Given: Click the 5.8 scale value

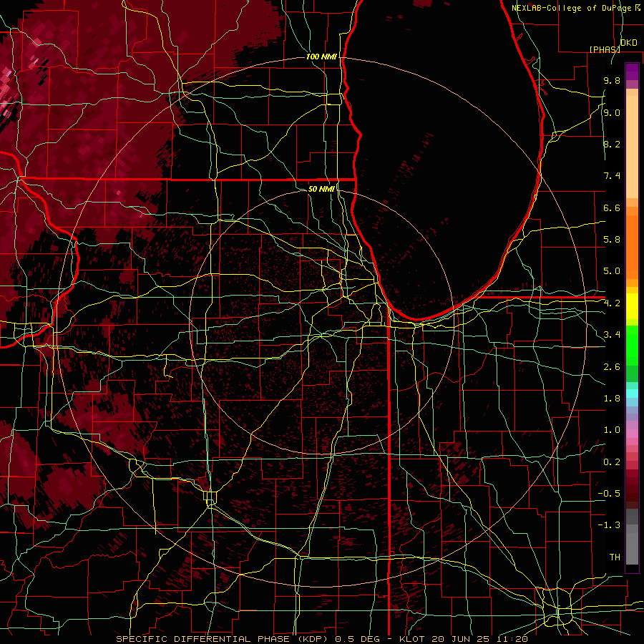Looking at the screenshot, I should [612, 240].
